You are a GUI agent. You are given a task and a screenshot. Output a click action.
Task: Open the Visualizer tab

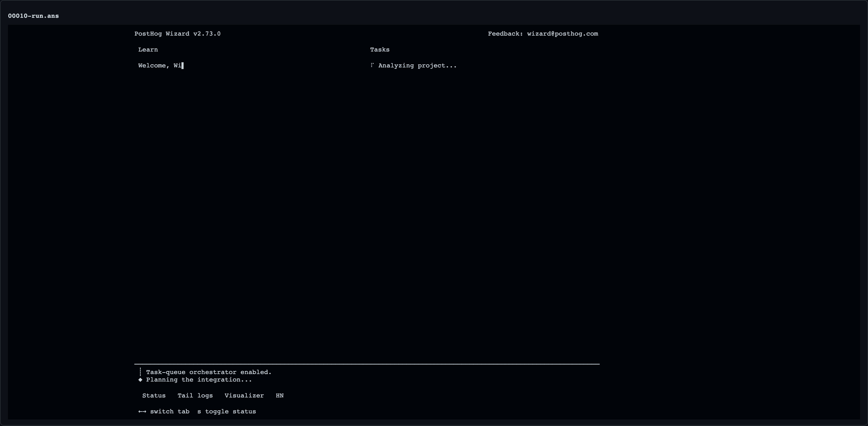click(244, 396)
